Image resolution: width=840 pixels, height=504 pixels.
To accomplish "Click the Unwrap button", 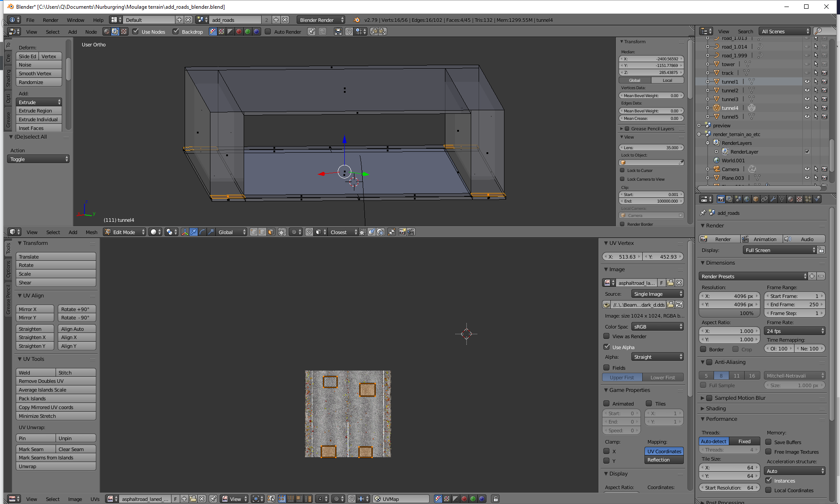I will coord(56,466).
